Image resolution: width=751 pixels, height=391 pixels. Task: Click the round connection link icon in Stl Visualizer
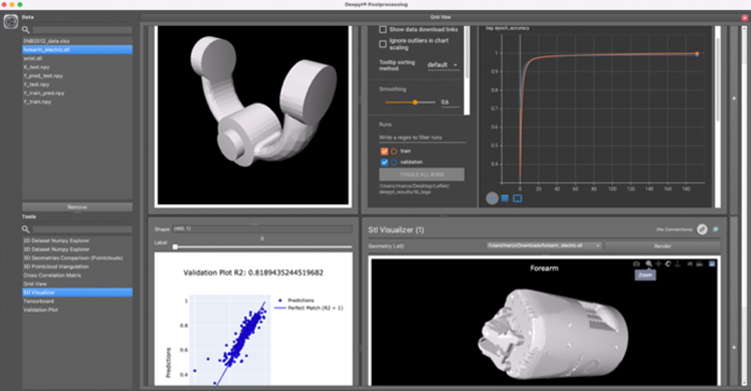(x=702, y=230)
